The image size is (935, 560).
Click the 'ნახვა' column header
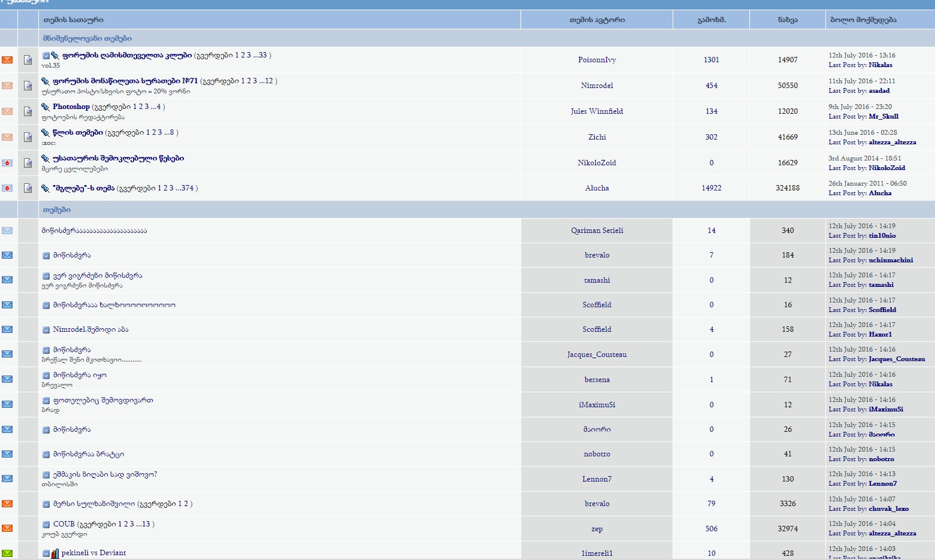(x=788, y=20)
